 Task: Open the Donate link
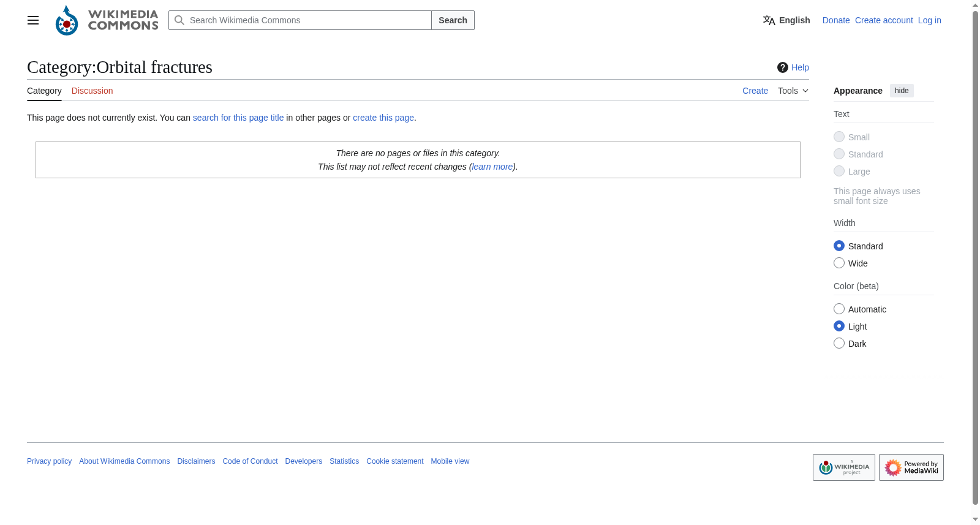point(836,20)
